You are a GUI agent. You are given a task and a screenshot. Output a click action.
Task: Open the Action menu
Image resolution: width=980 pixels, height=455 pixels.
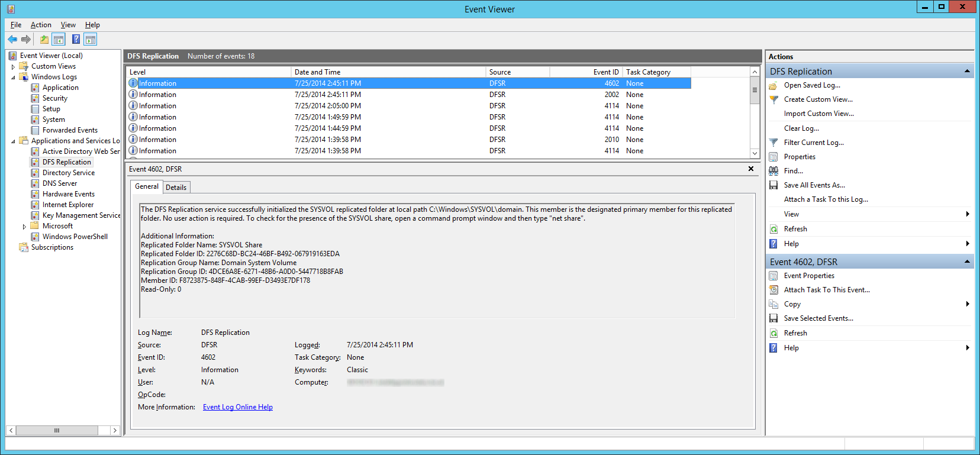(x=41, y=25)
